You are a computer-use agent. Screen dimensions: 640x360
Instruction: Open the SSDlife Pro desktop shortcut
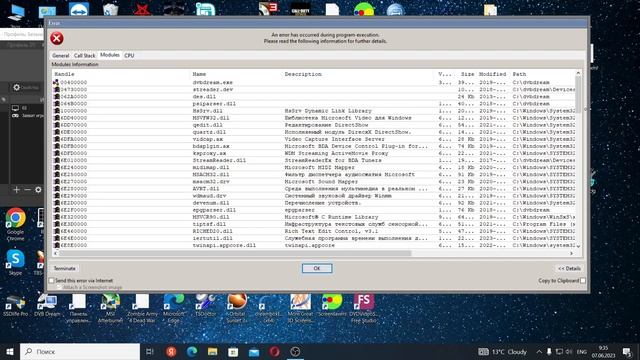pos(16,305)
